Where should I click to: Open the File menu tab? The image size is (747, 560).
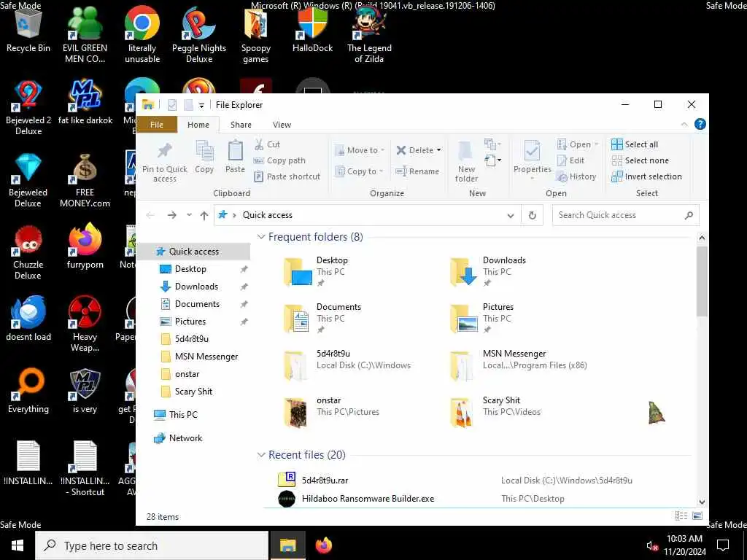(157, 125)
